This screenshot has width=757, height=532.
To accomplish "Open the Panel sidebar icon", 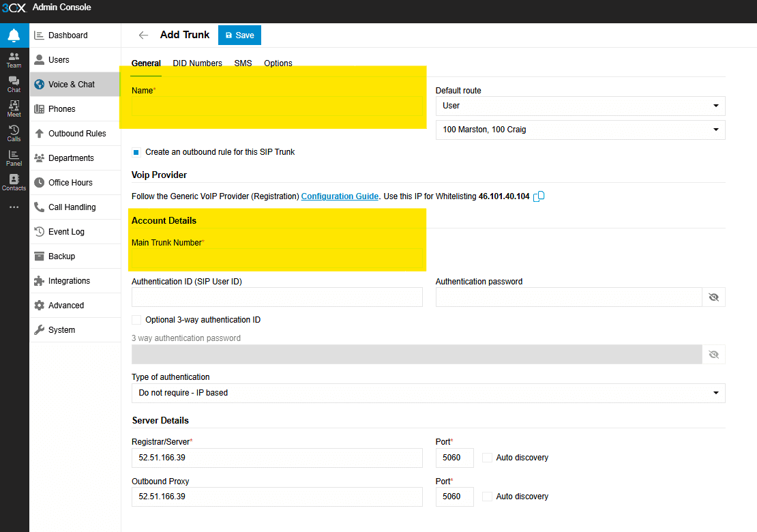I will point(14,158).
